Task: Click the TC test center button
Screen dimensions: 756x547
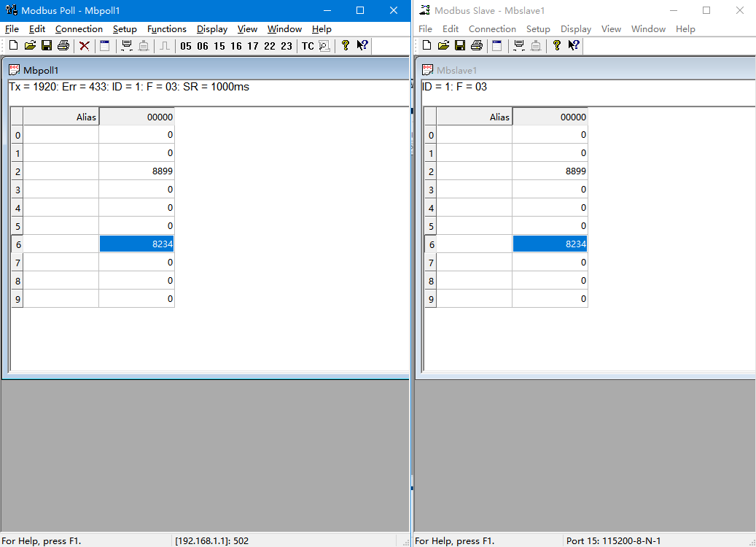Action: click(308, 46)
